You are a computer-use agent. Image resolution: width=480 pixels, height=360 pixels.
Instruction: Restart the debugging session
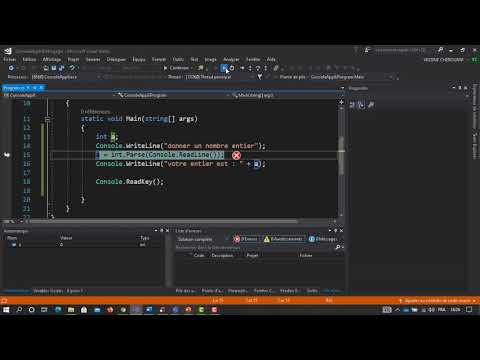click(x=232, y=68)
